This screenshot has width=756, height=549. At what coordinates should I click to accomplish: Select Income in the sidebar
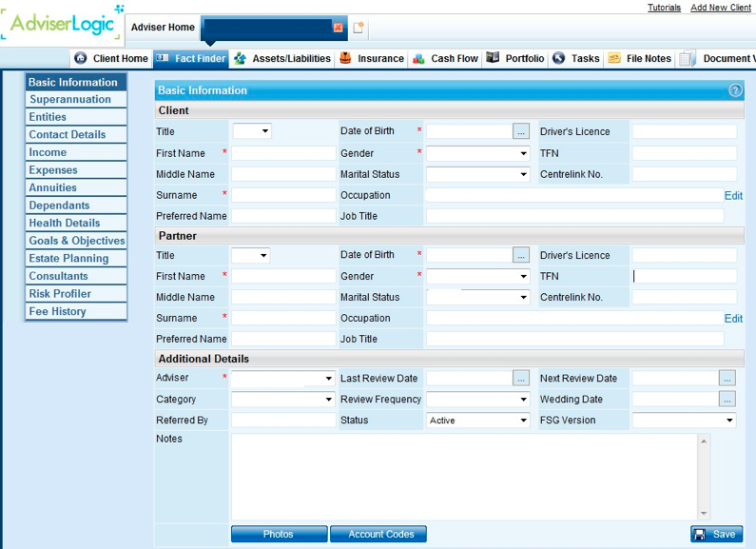pos(76,152)
